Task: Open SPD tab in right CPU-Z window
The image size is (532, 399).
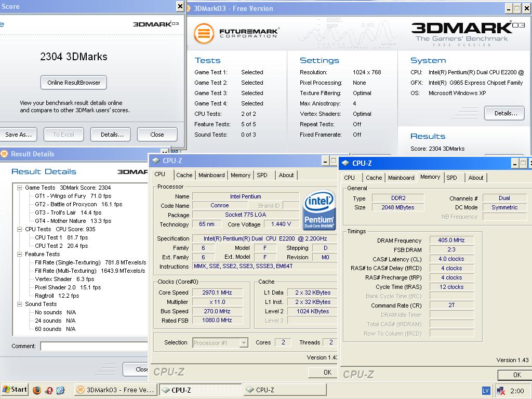Action: [451, 178]
